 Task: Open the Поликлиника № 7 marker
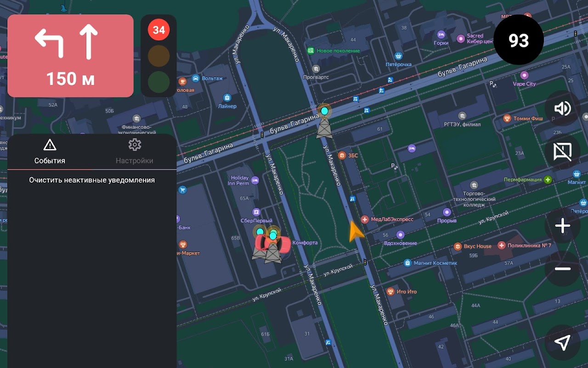coord(502,246)
